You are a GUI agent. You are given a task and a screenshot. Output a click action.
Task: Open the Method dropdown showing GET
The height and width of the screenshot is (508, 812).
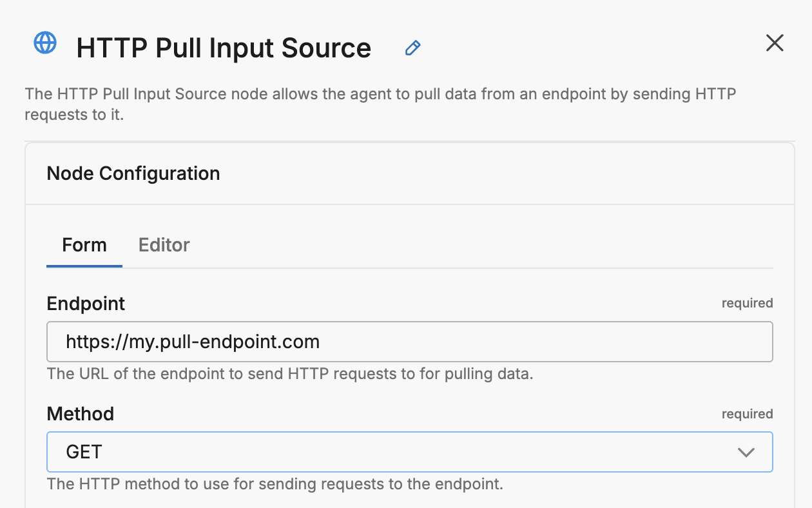click(x=410, y=452)
